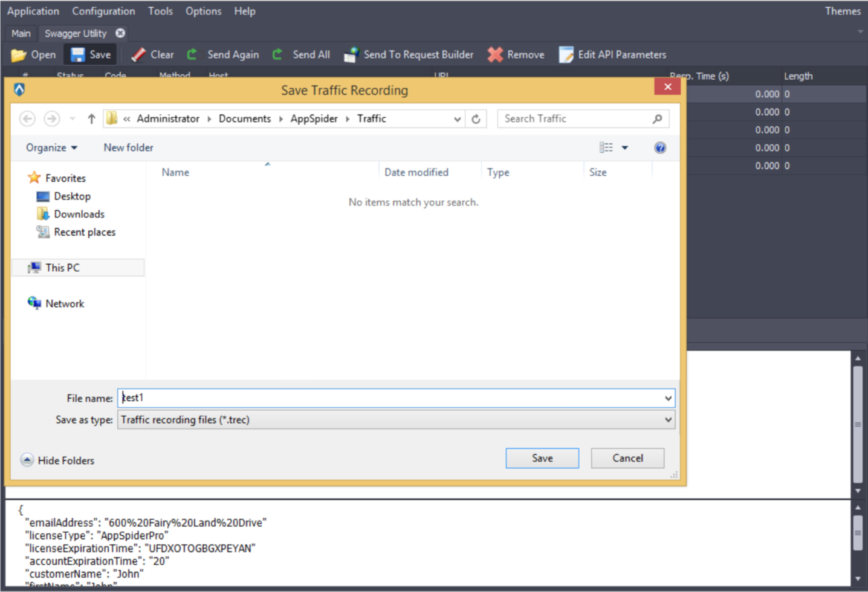This screenshot has width=868, height=592.
Task: Open the Application menu
Action: click(x=33, y=11)
